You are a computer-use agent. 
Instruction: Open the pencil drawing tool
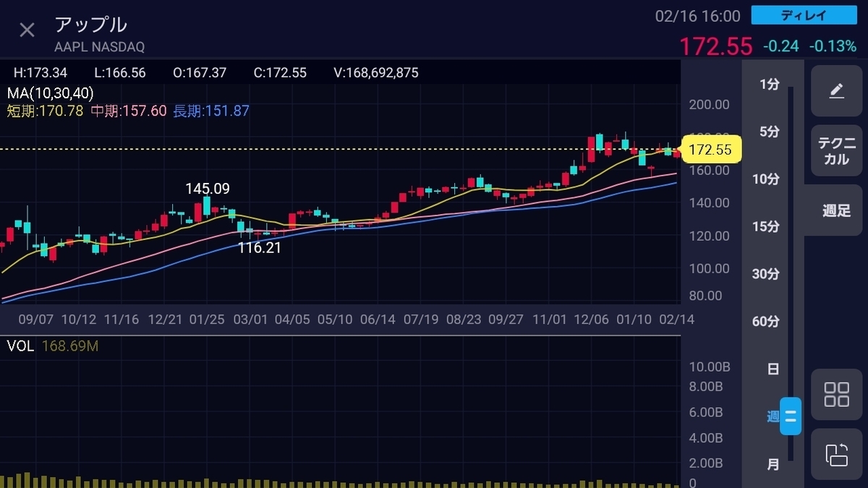[x=836, y=91]
